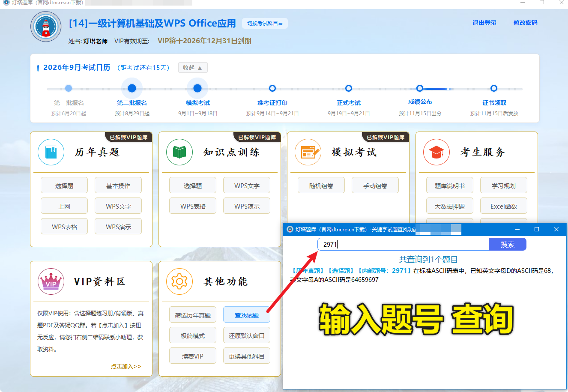
Task: Open the 切换考试科目 subject switcher
Action: 265,24
